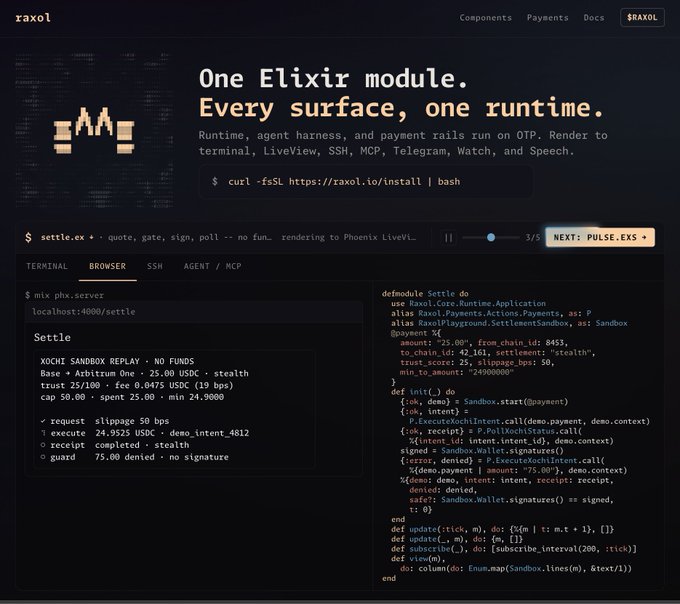This screenshot has width=680, height=604.
Task: Click the 'guard 75.00 denied' row
Action: (x=134, y=457)
